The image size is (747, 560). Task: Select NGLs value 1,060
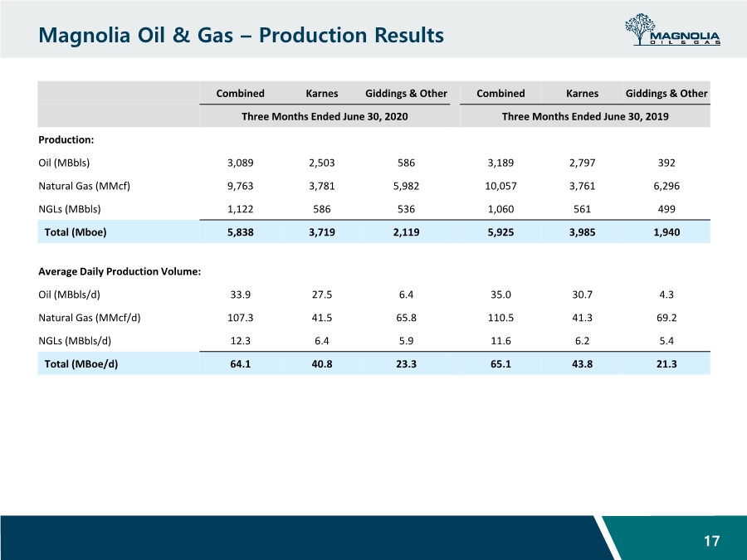[x=500, y=209]
